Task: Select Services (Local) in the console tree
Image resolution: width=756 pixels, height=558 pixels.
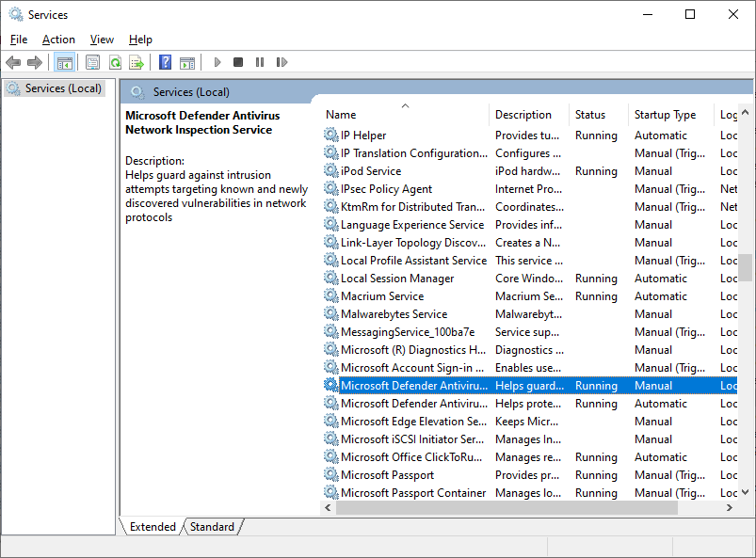Action: pos(63,88)
